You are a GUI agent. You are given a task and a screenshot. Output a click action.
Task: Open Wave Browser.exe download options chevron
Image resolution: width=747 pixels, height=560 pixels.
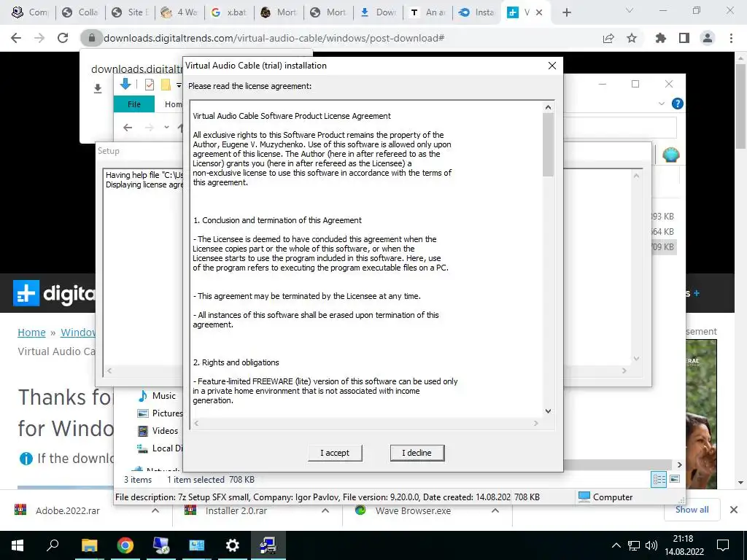click(x=495, y=510)
